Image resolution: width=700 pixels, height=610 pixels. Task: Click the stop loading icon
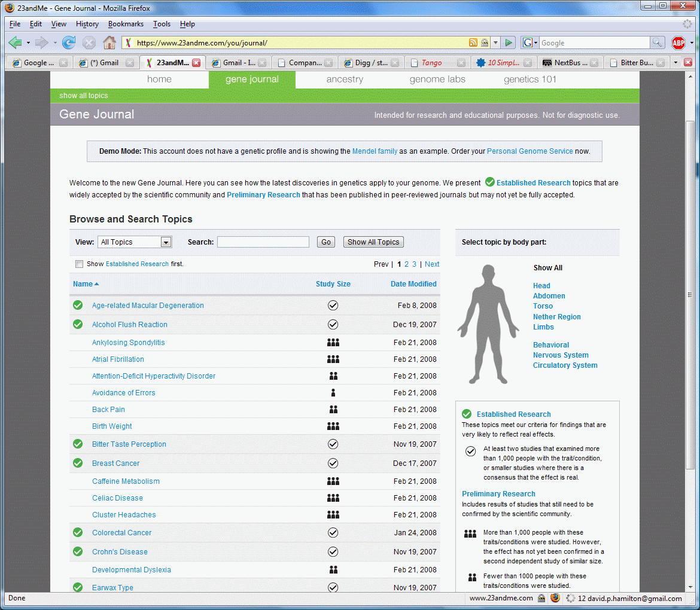pyautogui.click(x=89, y=43)
